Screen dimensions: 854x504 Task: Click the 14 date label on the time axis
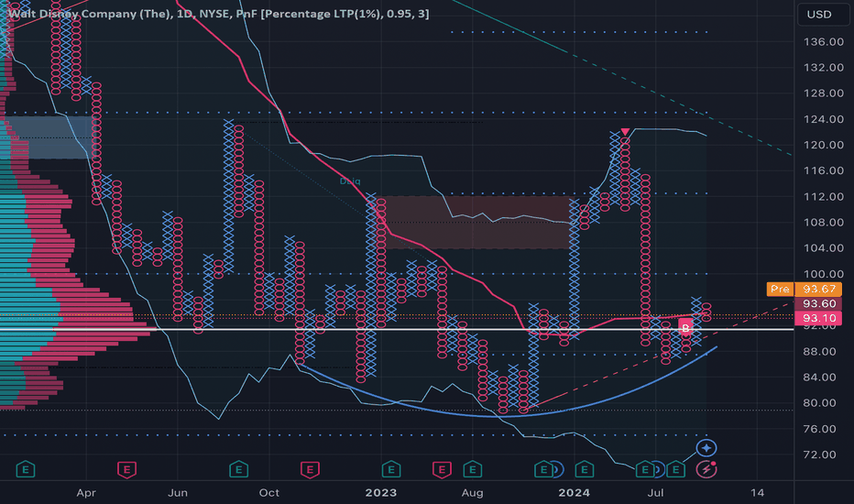click(757, 493)
